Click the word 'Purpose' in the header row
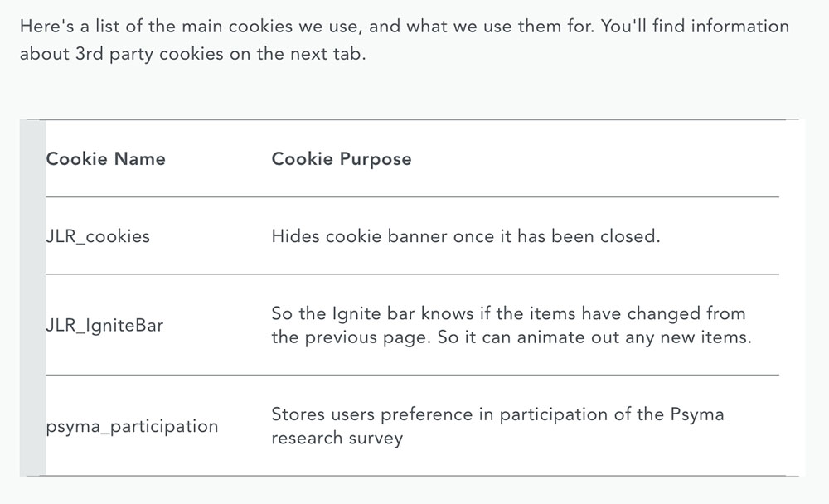The height and width of the screenshot is (504, 829). coord(376,159)
